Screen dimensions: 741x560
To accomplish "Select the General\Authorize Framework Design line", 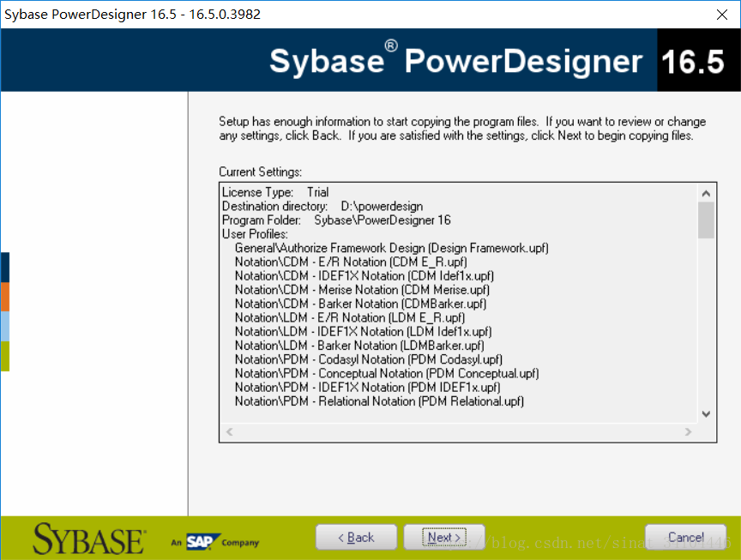I will tap(392, 248).
